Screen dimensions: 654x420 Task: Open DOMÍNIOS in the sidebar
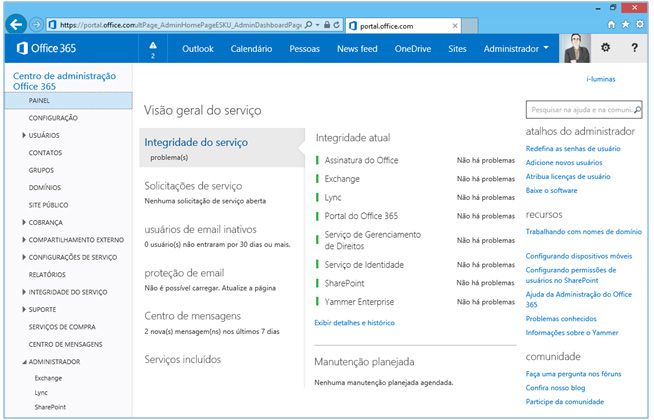[x=45, y=188]
